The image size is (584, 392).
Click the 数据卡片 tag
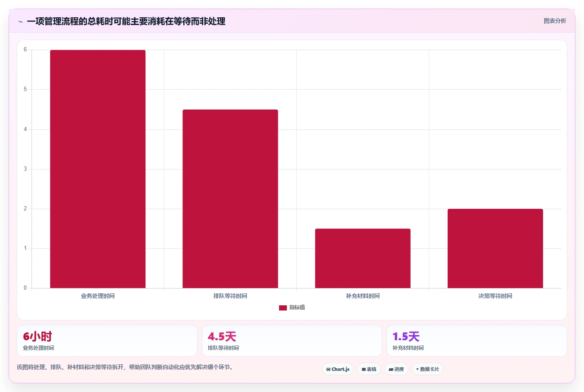427,369
